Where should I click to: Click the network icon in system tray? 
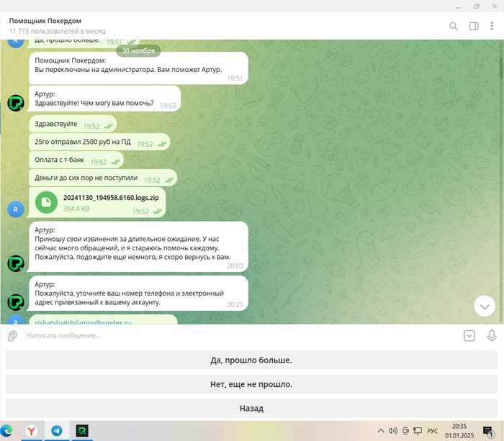[x=418, y=431]
